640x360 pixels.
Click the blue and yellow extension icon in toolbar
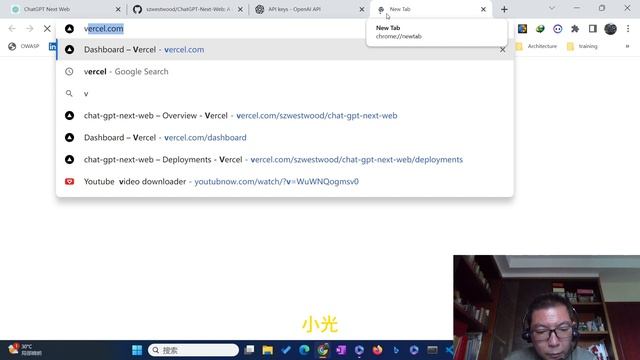522,29
